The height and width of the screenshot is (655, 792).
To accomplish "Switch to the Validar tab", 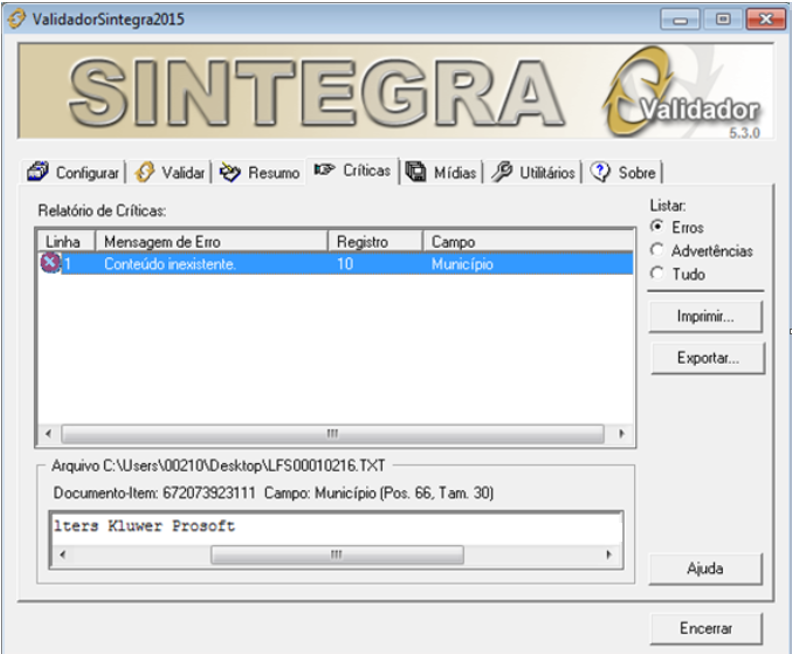I will [170, 172].
